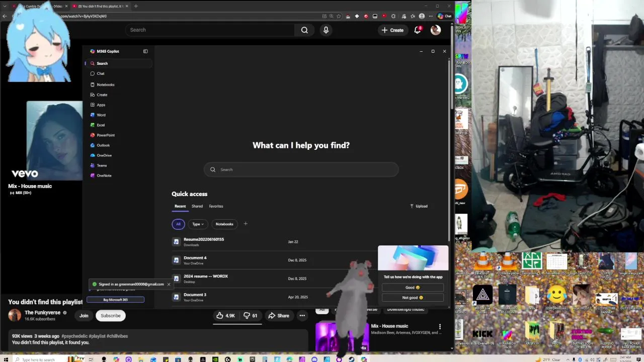
Task: Open Steam from the taskbar
Action: pos(351,359)
